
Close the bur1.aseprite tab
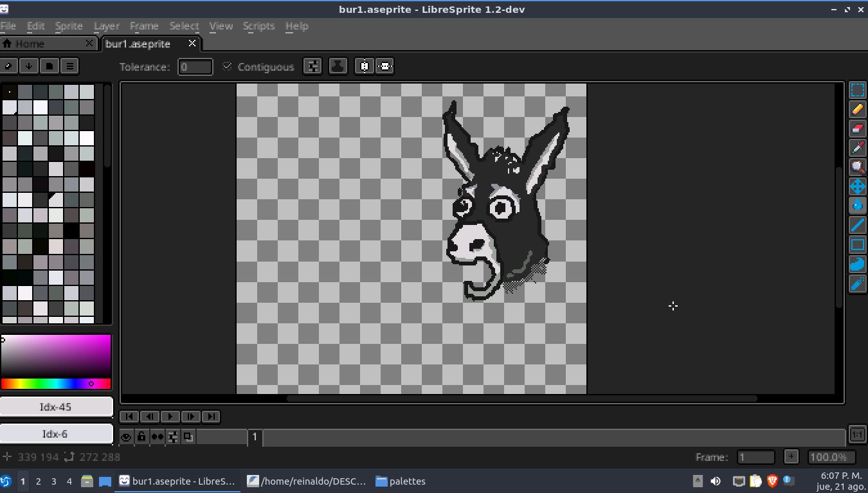(192, 43)
